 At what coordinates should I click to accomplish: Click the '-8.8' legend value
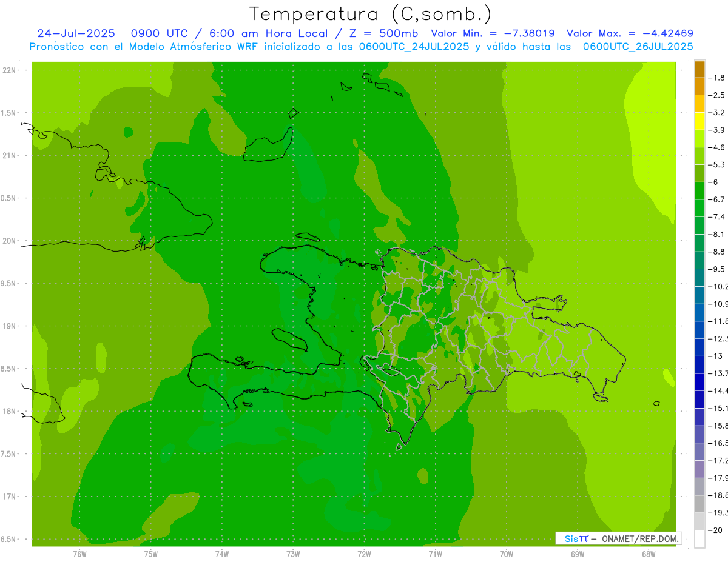click(717, 252)
